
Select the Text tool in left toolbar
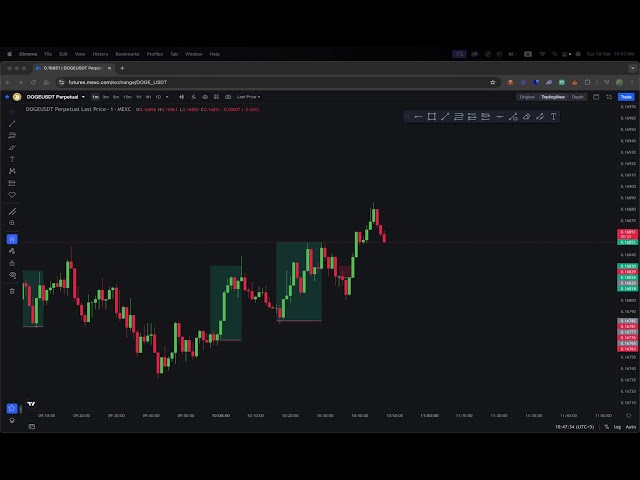(12, 159)
